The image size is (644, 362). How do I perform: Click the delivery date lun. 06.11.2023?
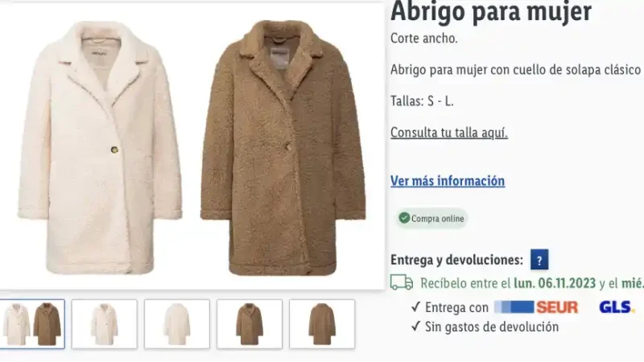coord(555,283)
